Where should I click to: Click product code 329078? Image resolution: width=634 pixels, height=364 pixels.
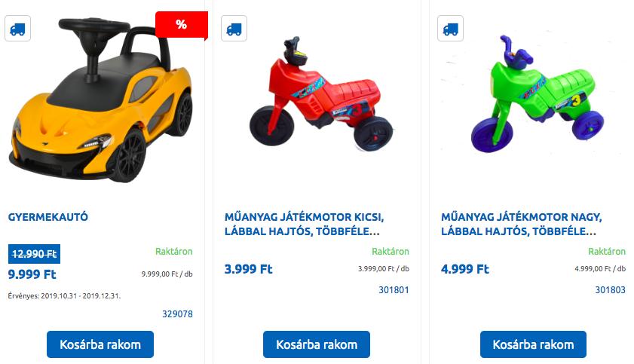(177, 314)
